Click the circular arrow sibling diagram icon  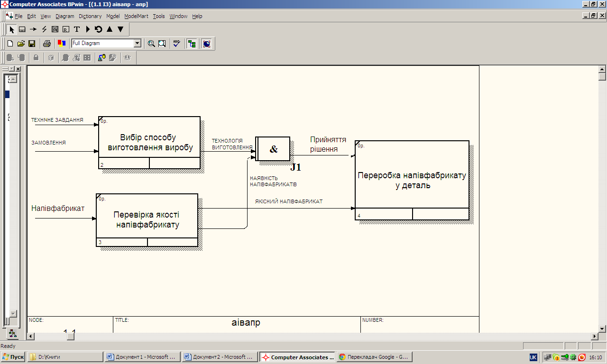99,29
